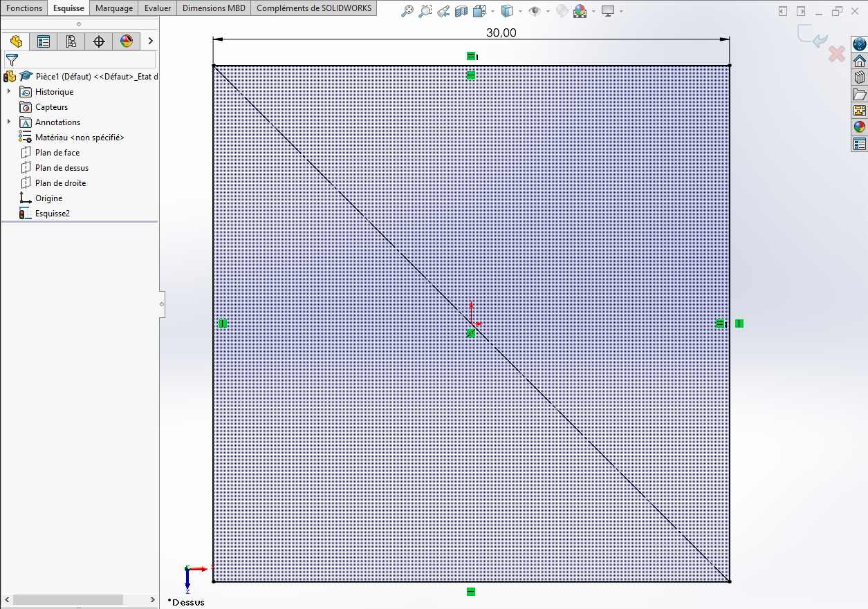
Task: Open the 3DEXPERIENCE task pane icon
Action: coord(860,45)
